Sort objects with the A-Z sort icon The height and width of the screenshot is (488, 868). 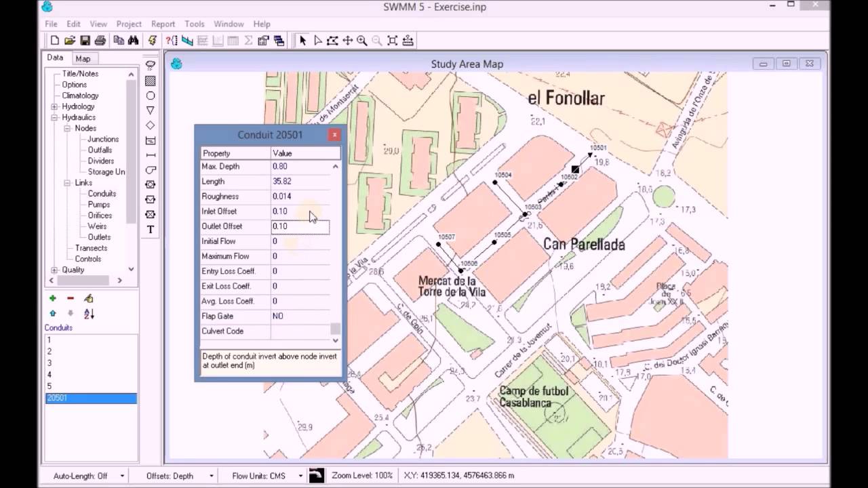click(89, 314)
